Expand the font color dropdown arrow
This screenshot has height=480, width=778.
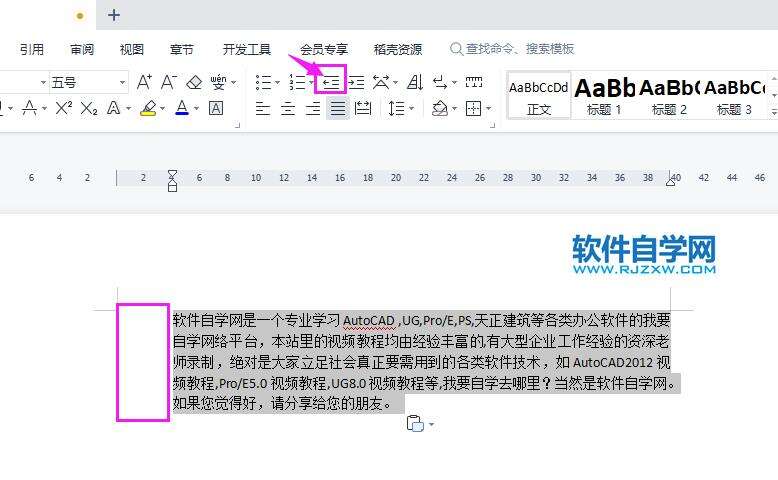point(196,108)
